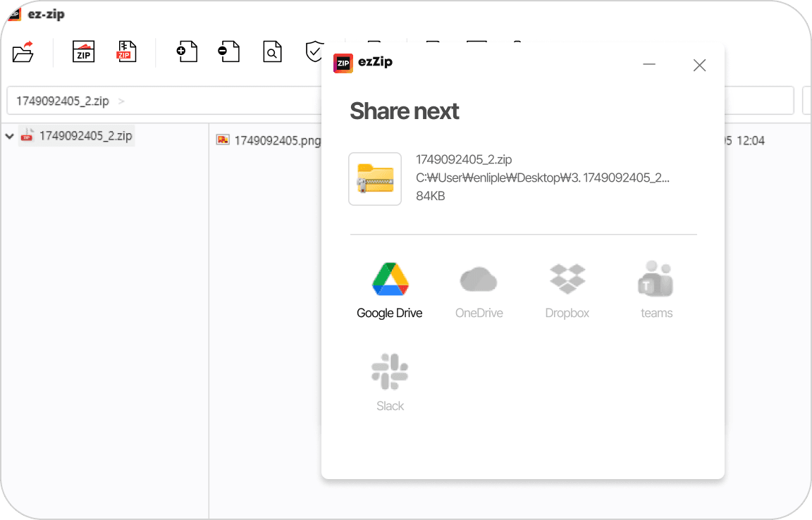Click the search document toolbar icon
Viewport: 812px width, 520px height.
coord(272,52)
